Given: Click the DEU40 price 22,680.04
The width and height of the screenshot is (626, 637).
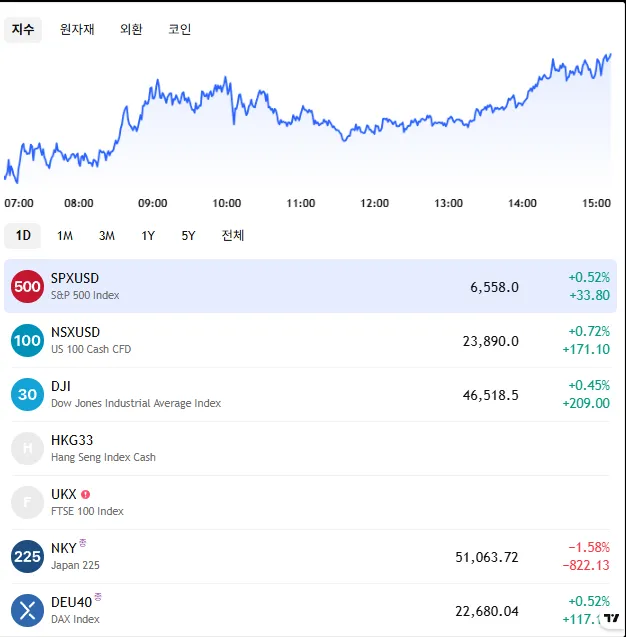Looking at the screenshot, I should click(x=487, y=611).
